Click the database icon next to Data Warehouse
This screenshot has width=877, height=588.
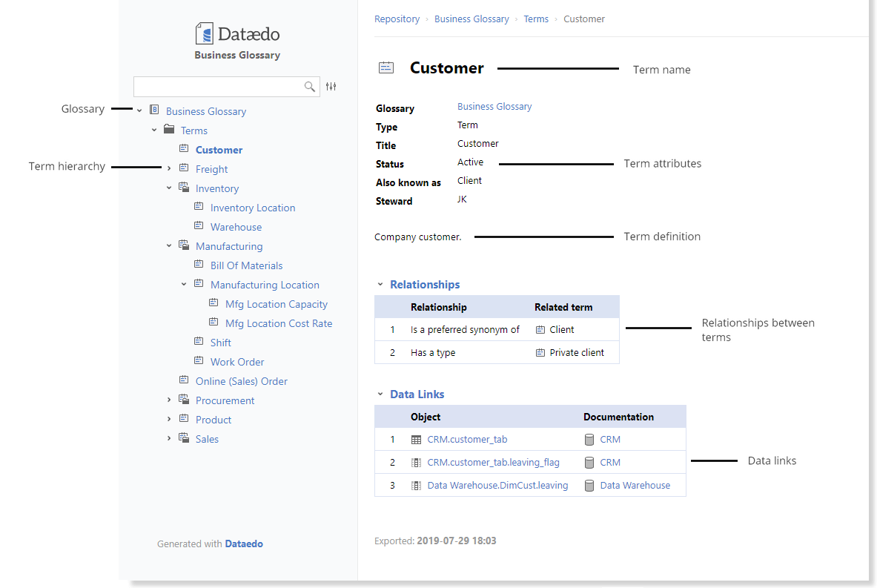coord(589,486)
